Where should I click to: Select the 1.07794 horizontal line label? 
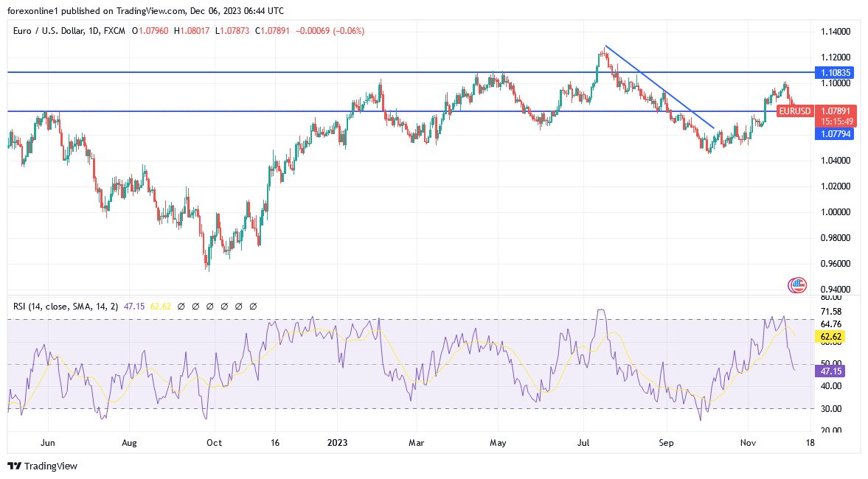tap(835, 134)
